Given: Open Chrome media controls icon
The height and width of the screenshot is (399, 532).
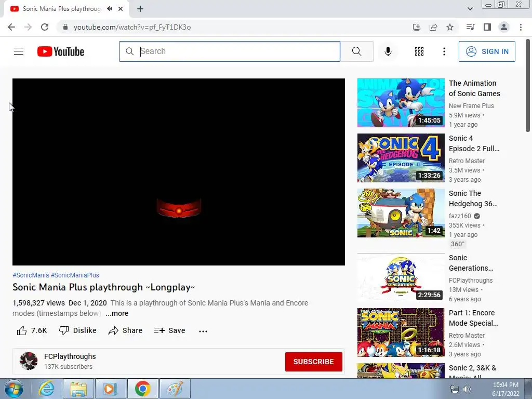Looking at the screenshot, I should coord(470,27).
